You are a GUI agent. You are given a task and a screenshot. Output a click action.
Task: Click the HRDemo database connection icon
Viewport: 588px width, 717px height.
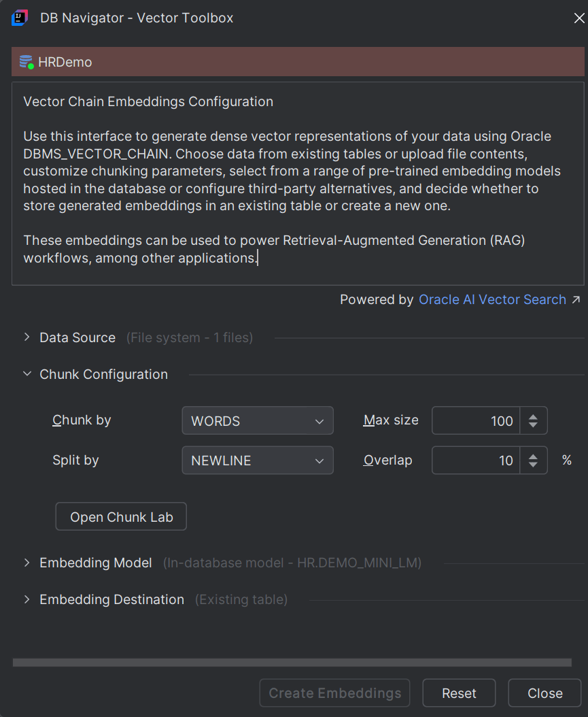[x=27, y=63]
